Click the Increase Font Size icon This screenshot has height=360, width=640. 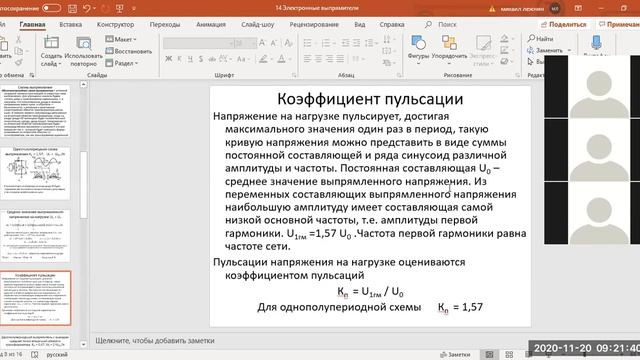pyautogui.click(x=262, y=43)
